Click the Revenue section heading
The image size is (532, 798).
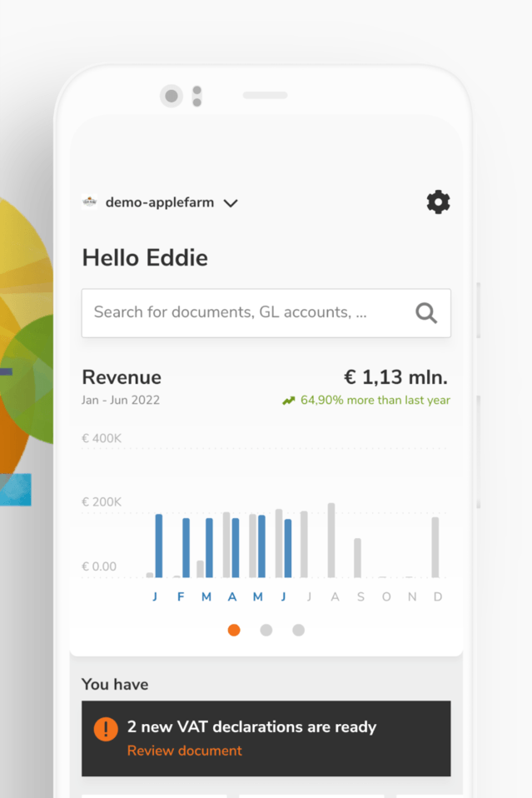122,377
